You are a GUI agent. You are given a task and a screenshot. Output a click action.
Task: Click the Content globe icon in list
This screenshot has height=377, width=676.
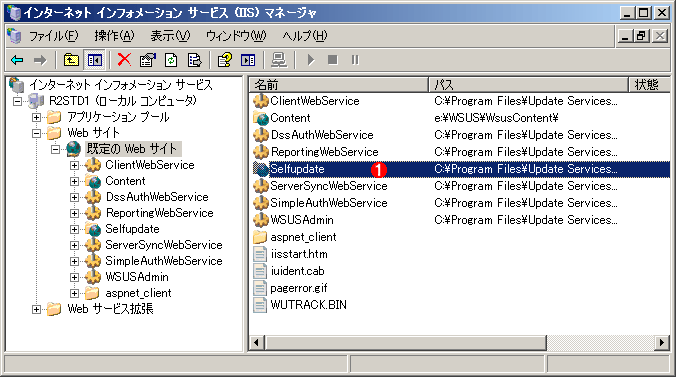click(x=261, y=118)
